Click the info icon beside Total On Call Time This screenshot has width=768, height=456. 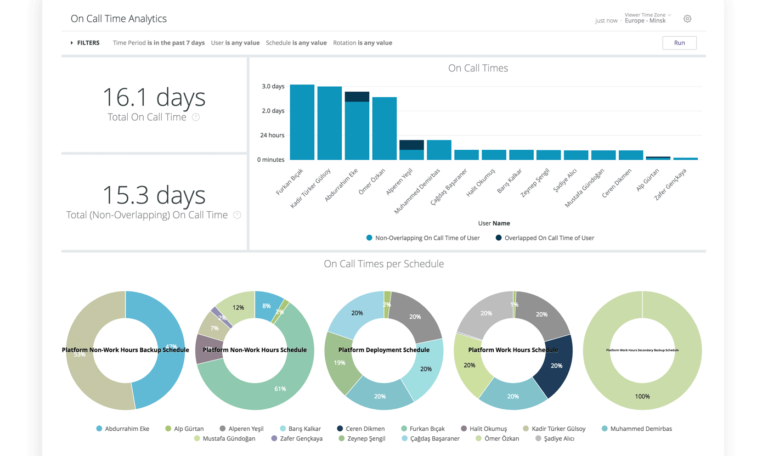point(195,117)
